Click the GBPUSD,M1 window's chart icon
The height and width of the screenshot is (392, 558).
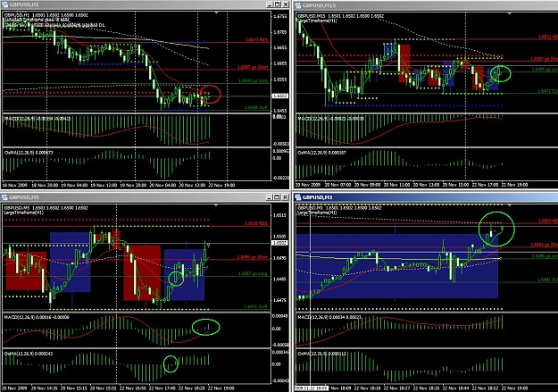(x=298, y=196)
